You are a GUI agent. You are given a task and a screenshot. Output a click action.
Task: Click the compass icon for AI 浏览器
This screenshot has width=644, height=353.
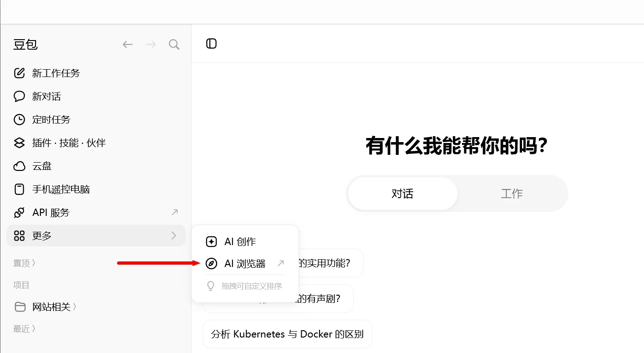click(x=211, y=263)
